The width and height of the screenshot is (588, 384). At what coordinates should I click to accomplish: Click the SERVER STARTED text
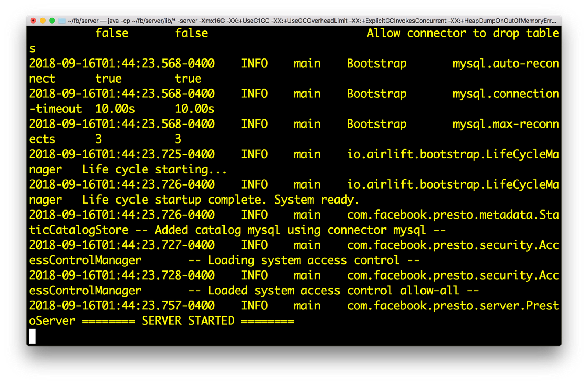coord(188,321)
